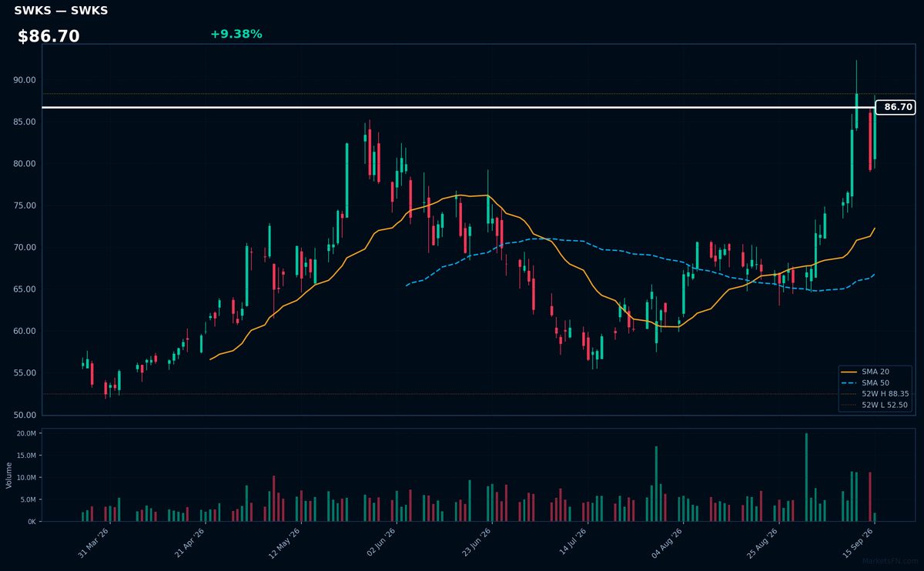
Task: Click the 20.0M volume axis label
Action: point(26,433)
